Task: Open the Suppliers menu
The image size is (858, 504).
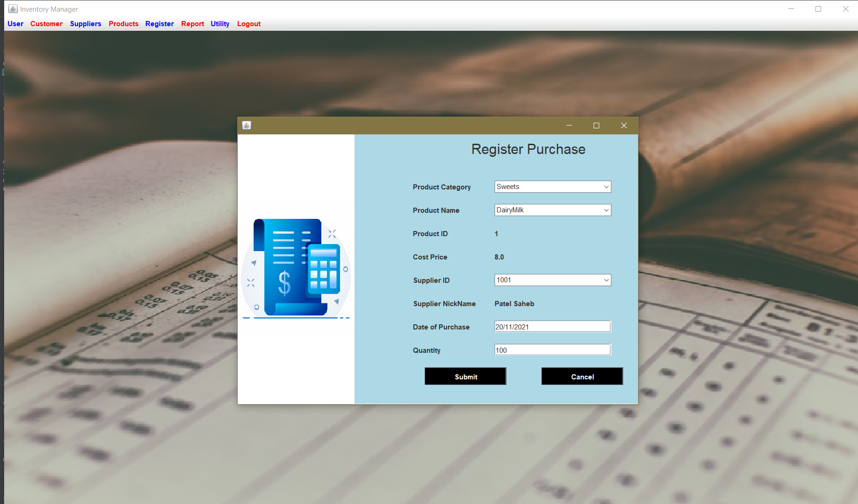Action: (85, 23)
